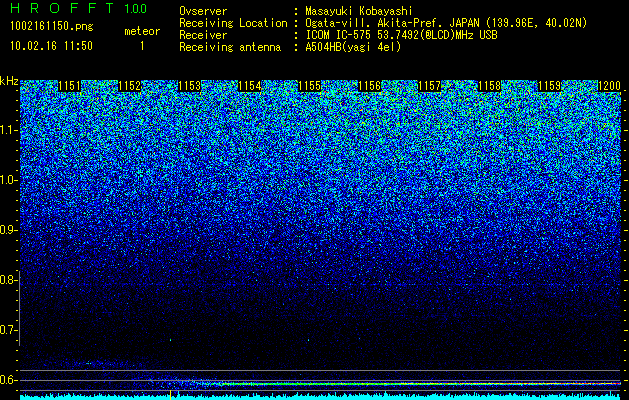Click the 1151 time marker
629x400 pixels.
pyautogui.click(x=69, y=86)
